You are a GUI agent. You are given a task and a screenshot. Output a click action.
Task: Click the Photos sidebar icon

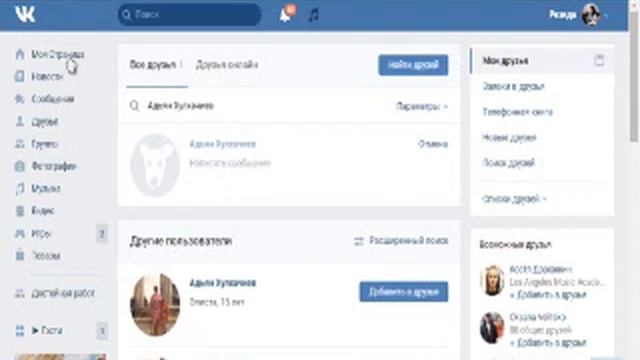coord(20,166)
